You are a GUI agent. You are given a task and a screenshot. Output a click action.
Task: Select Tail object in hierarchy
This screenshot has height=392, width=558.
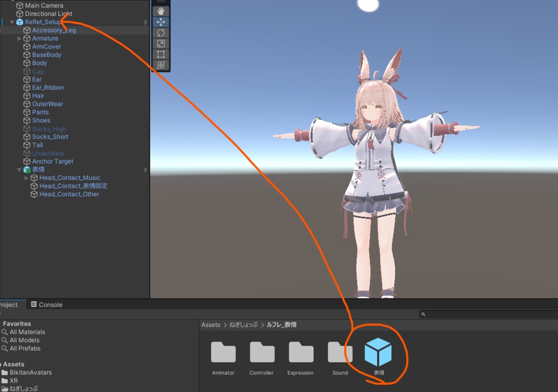pos(38,145)
